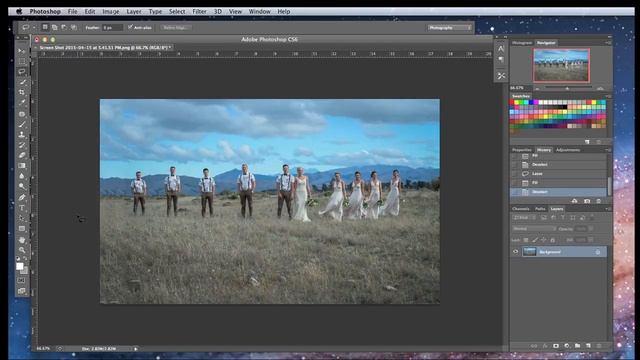Viewport: 640px width, 360px height.
Task: Select the Path Selection tool
Action: click(x=22, y=218)
